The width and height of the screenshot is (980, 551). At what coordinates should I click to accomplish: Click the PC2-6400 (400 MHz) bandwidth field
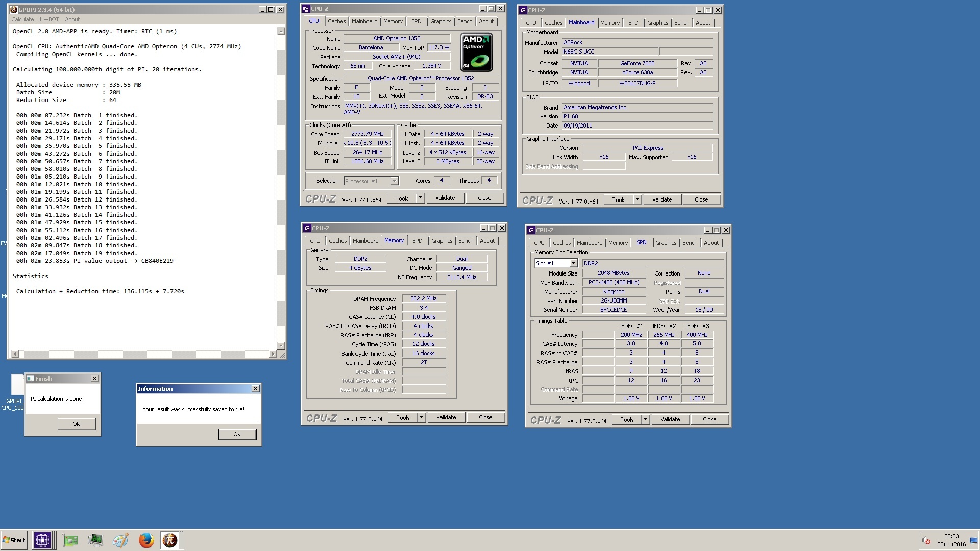614,282
